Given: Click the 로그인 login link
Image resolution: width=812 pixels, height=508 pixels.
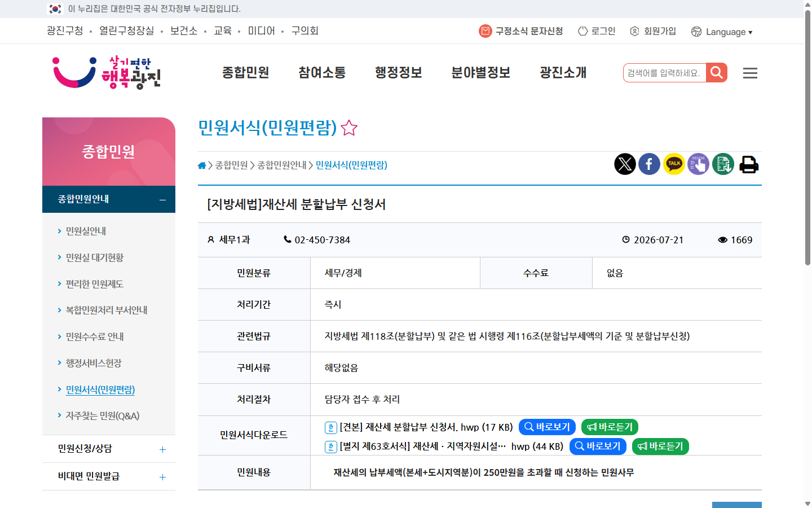Looking at the screenshot, I should click(597, 31).
